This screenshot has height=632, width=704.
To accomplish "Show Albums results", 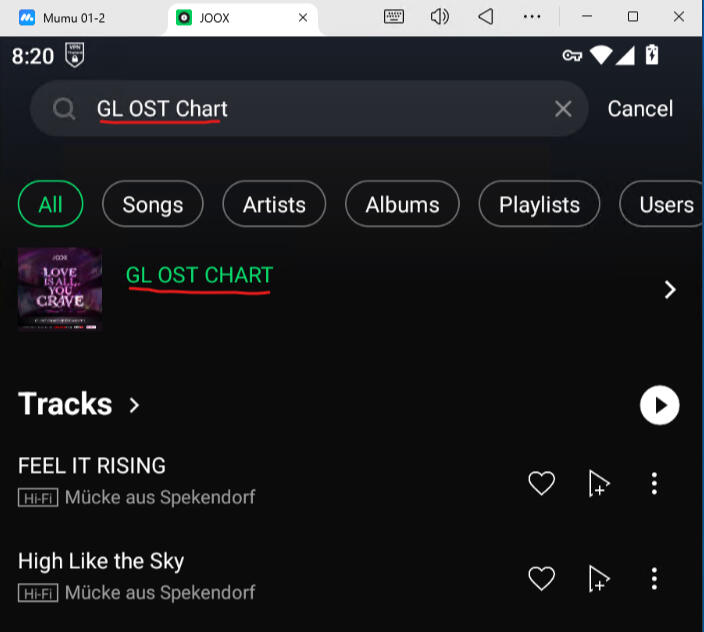I will point(402,205).
